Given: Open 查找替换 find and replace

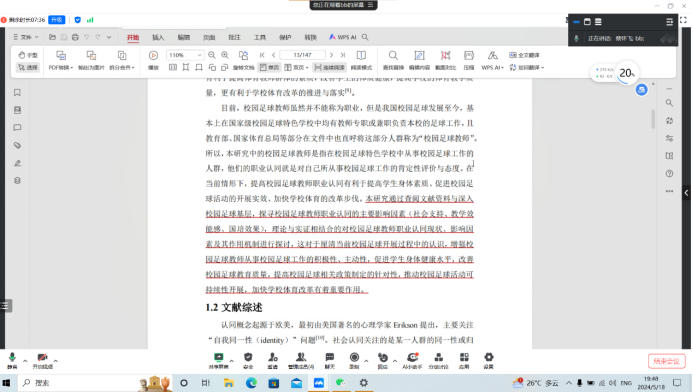Looking at the screenshot, I should pyautogui.click(x=393, y=61).
